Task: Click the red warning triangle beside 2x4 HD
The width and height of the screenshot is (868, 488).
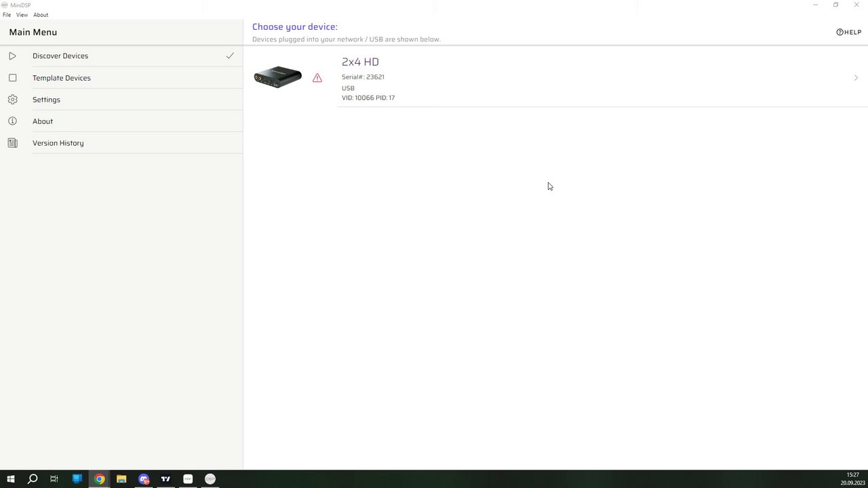Action: tap(317, 78)
